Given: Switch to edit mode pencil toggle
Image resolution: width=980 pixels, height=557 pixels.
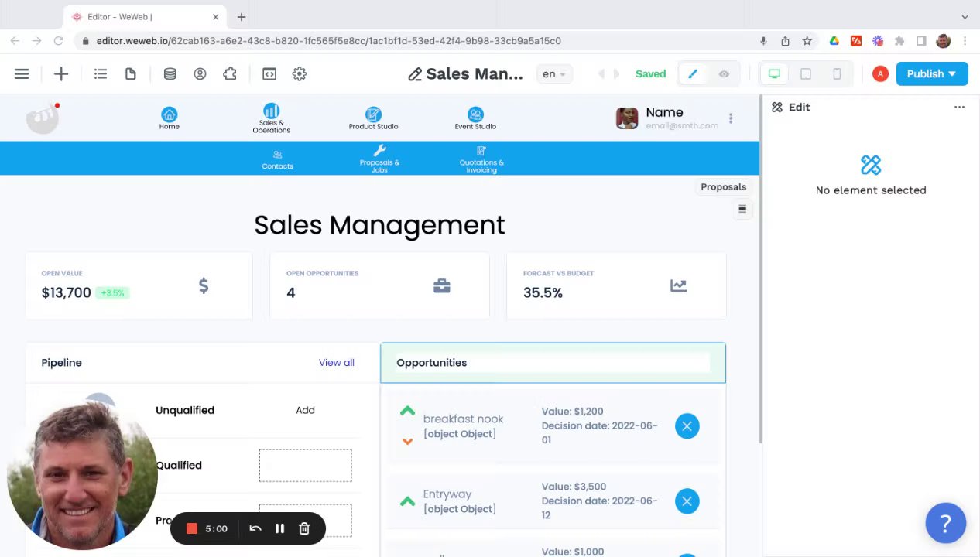Looking at the screenshot, I should click(x=693, y=74).
